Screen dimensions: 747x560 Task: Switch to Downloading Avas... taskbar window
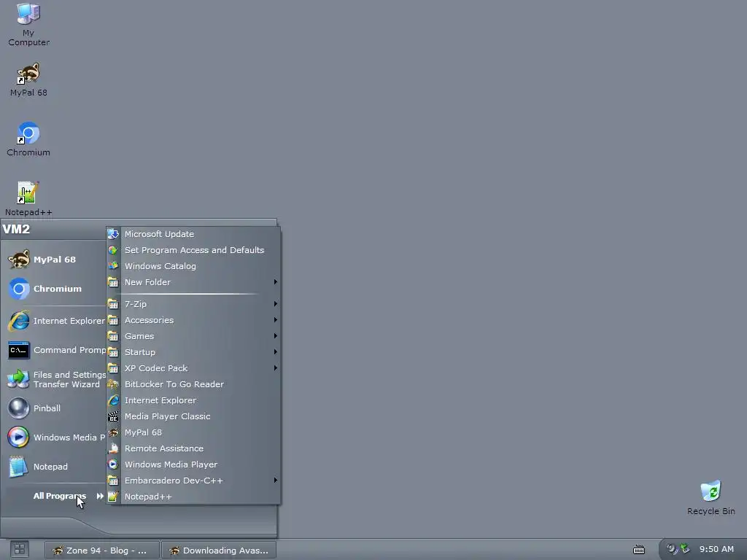click(x=219, y=551)
